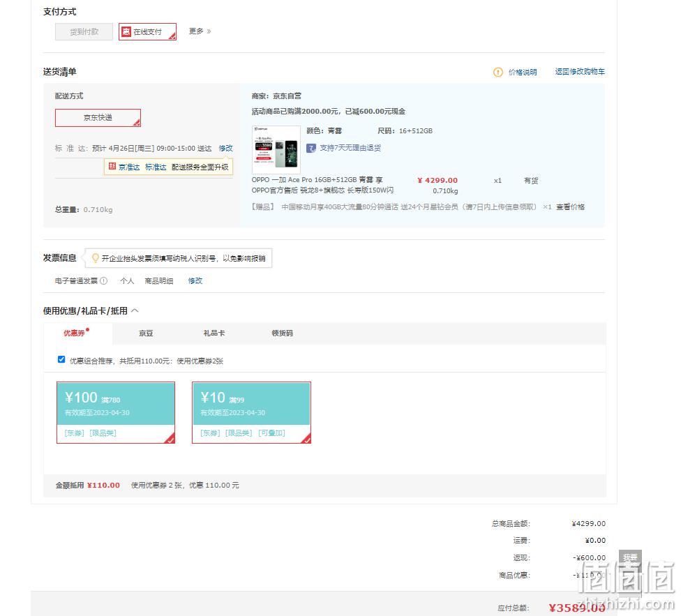Click 修改 next to the delivery time

point(225,148)
